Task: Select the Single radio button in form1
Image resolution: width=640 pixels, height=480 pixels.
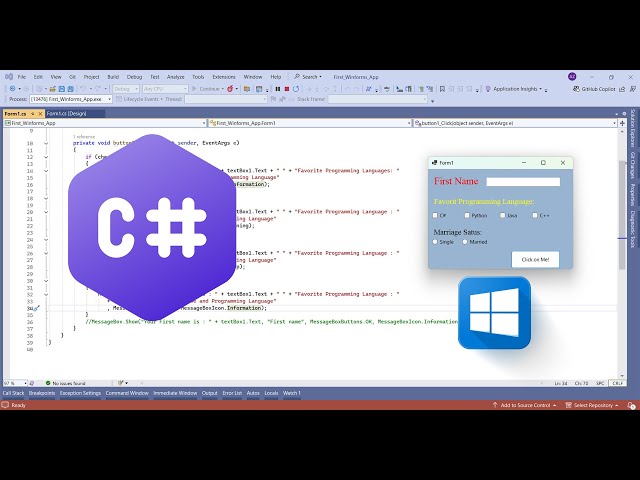Action: click(435, 242)
